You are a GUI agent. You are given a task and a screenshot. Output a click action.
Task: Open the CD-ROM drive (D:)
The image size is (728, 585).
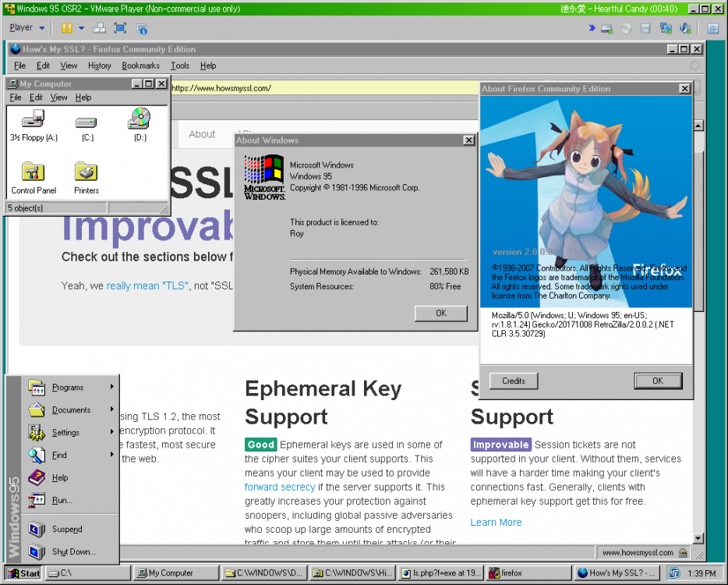point(139,119)
